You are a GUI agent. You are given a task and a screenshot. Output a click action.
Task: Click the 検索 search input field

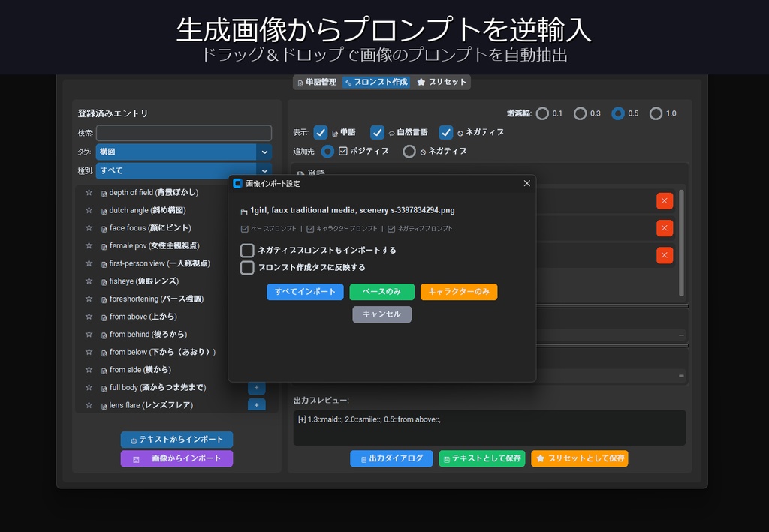click(185, 133)
